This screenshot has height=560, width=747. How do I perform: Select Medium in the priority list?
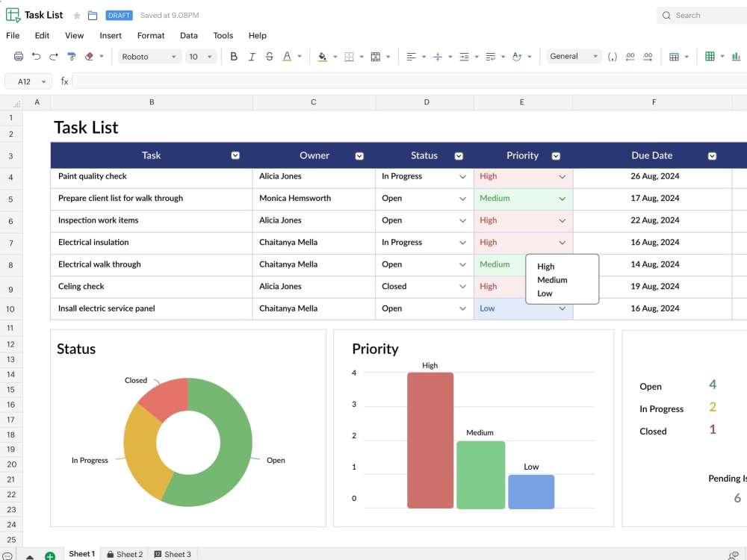pos(552,280)
